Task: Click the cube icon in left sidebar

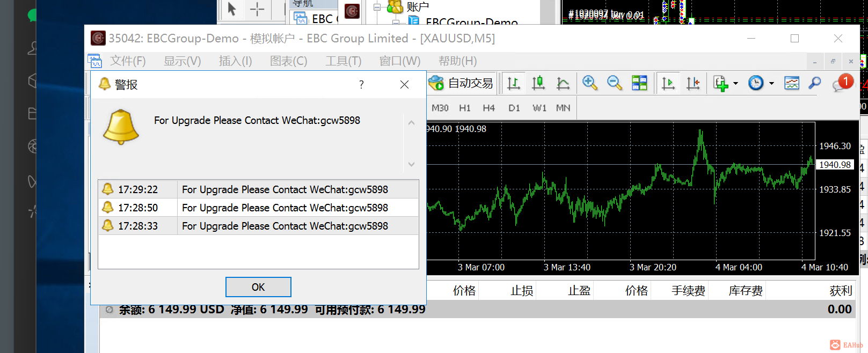Action: 32,80
